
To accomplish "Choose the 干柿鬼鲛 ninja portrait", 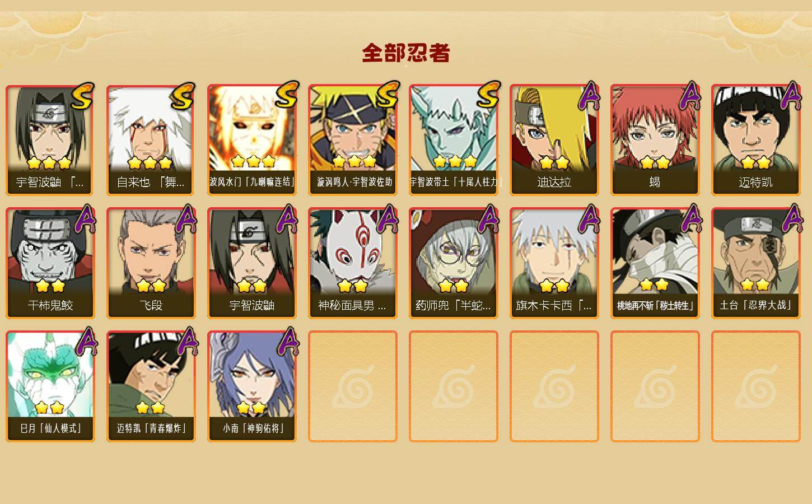I will coord(50,263).
